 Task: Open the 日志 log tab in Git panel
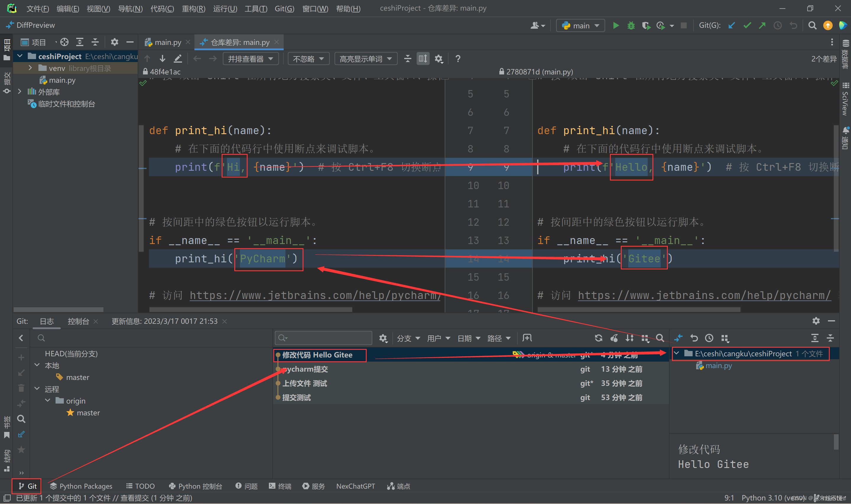(x=46, y=321)
